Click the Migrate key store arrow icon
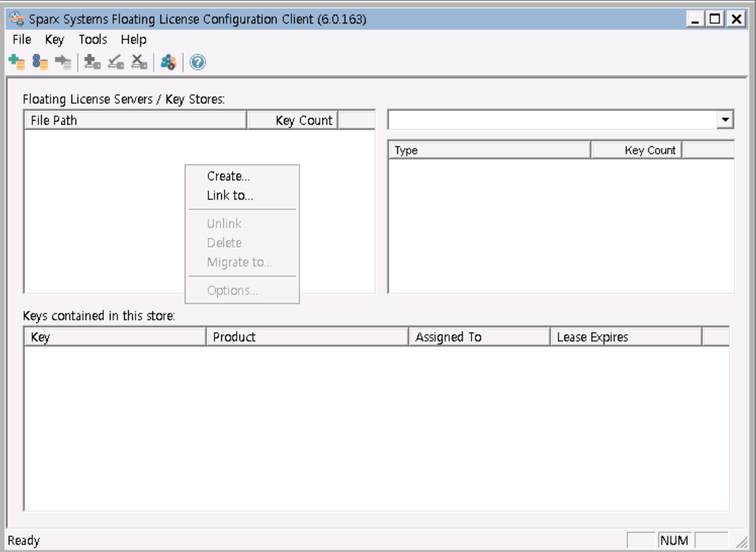This screenshot has width=756, height=552. [63, 62]
